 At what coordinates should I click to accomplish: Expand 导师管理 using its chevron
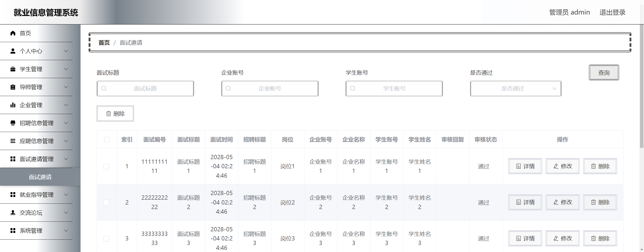[x=66, y=87]
